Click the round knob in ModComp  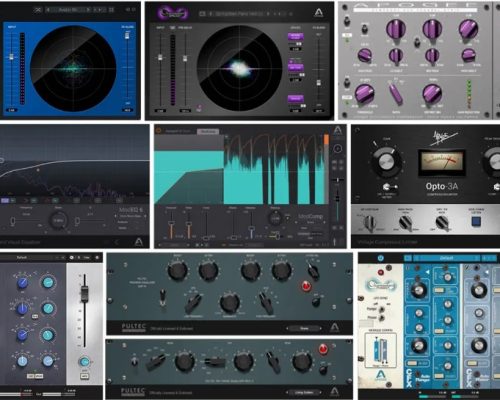275,219
